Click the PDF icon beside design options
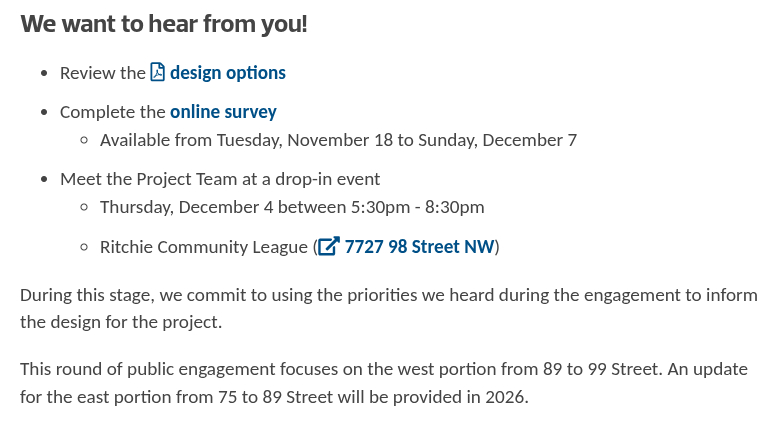Viewport: 779px width, 422px height. tap(158, 72)
